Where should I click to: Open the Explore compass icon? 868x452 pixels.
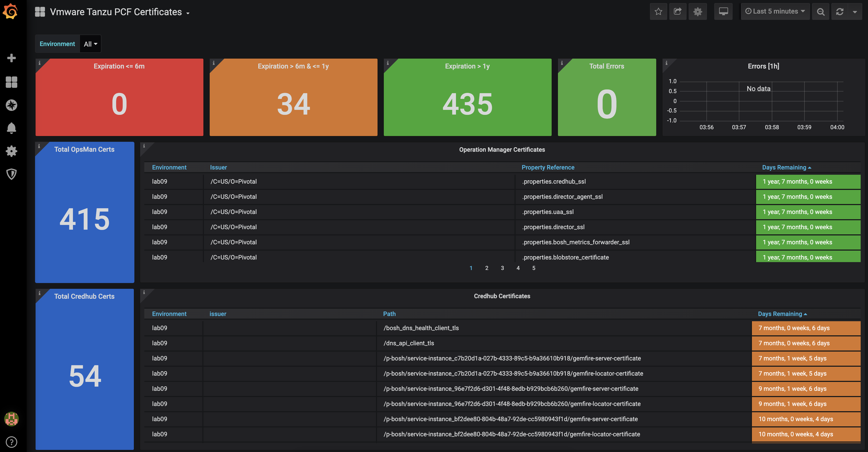pyautogui.click(x=12, y=105)
